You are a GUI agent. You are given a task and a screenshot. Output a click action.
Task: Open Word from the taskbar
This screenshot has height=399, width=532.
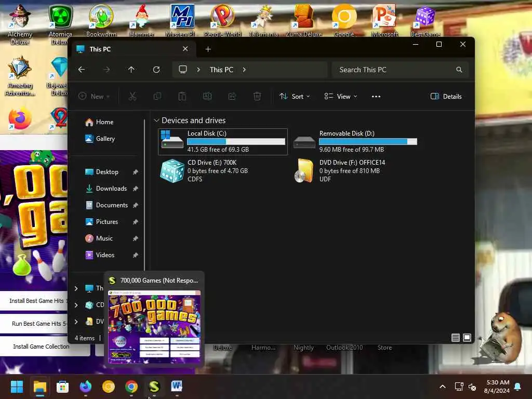(177, 387)
